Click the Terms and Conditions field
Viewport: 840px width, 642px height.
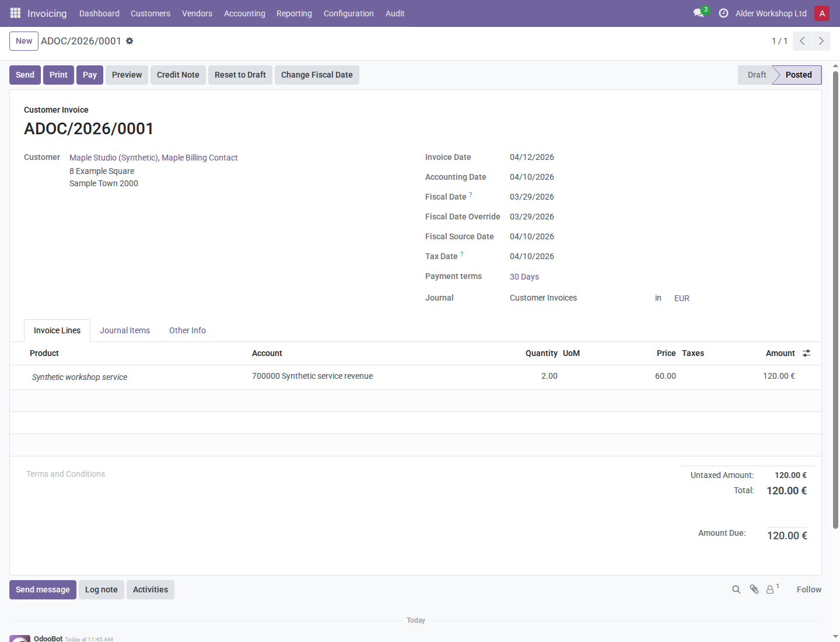[x=65, y=474]
